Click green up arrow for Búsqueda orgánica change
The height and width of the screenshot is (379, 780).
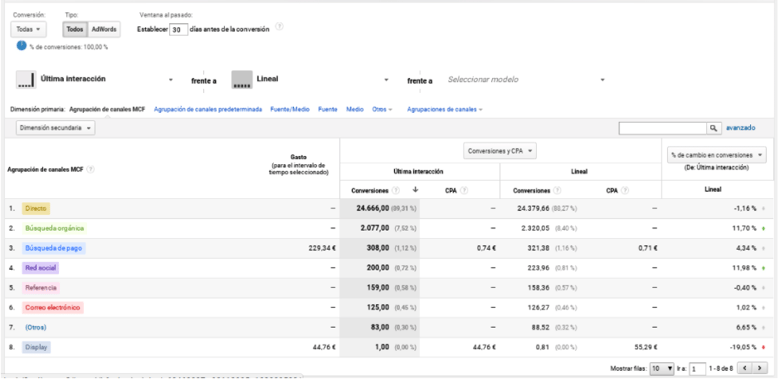[x=763, y=229]
